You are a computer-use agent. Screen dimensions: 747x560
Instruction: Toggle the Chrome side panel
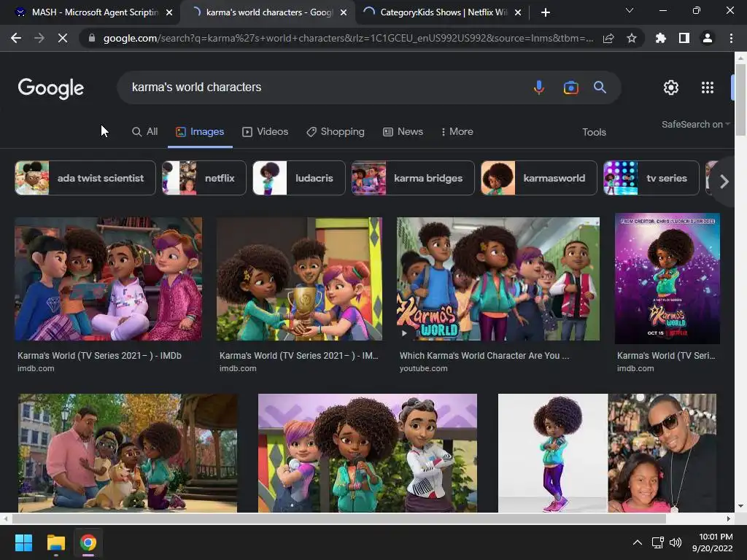684,38
